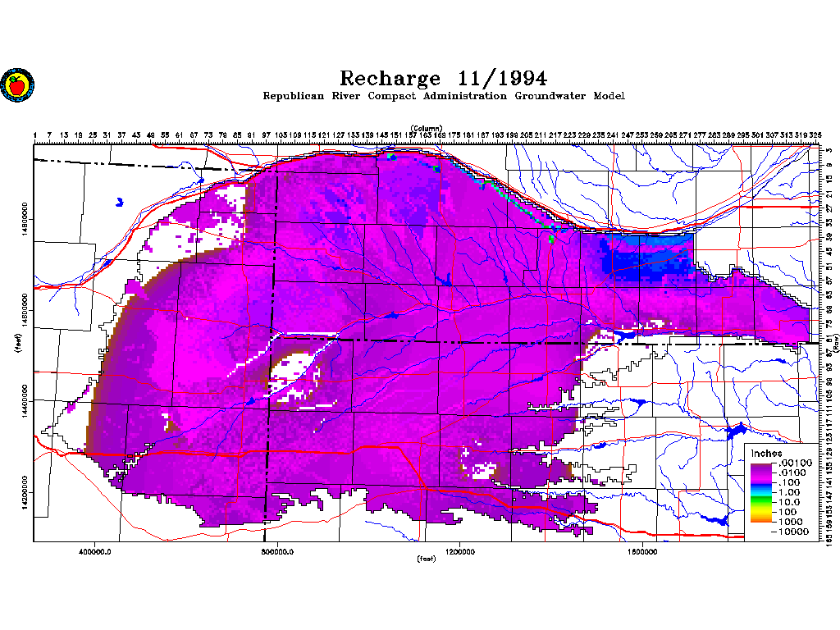Click the '1000' legend value

790,521
